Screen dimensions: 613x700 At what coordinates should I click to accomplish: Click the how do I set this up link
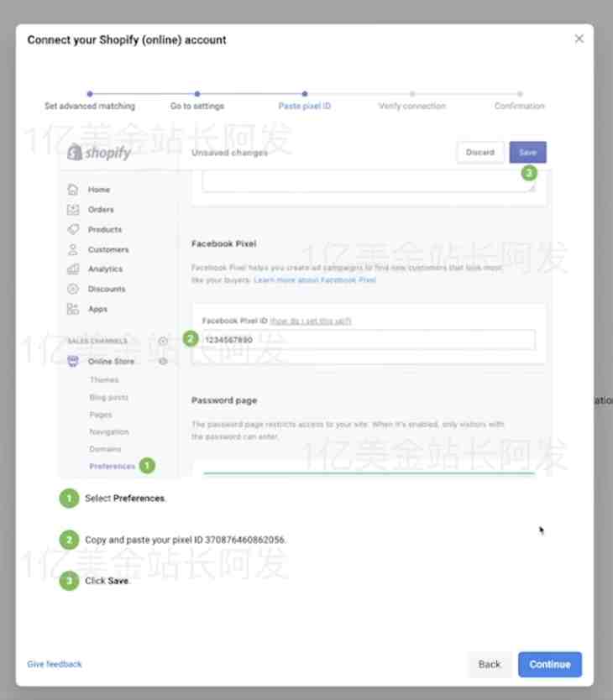point(311,321)
